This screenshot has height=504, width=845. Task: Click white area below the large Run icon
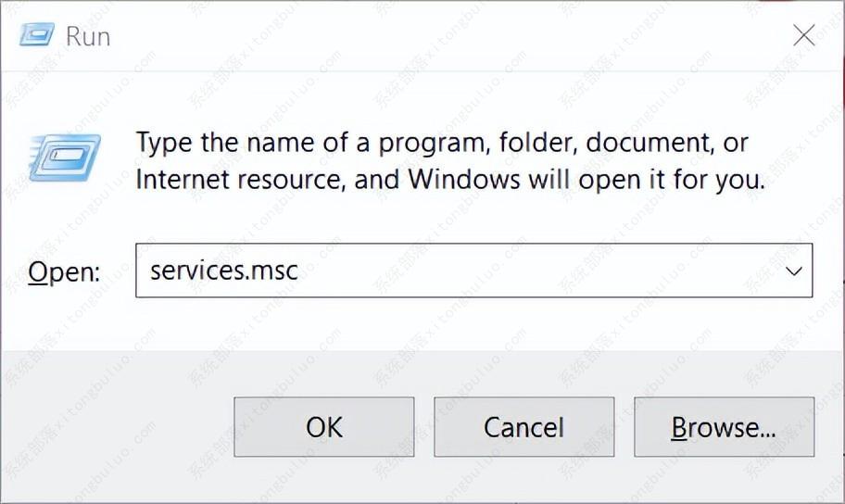point(65,218)
